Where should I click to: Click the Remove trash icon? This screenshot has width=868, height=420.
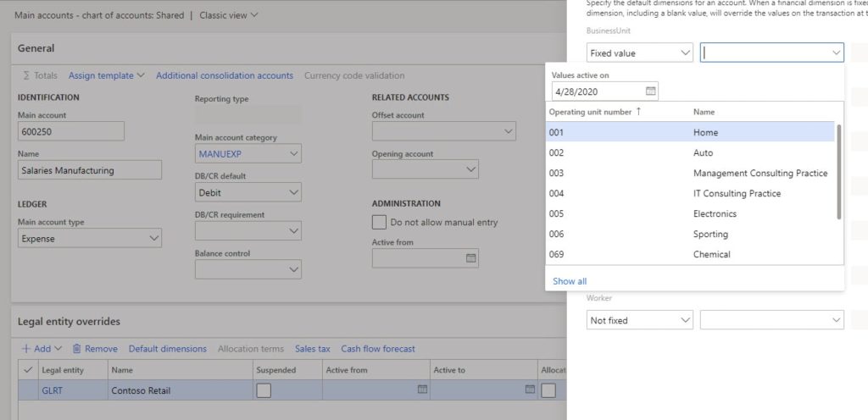(x=77, y=349)
